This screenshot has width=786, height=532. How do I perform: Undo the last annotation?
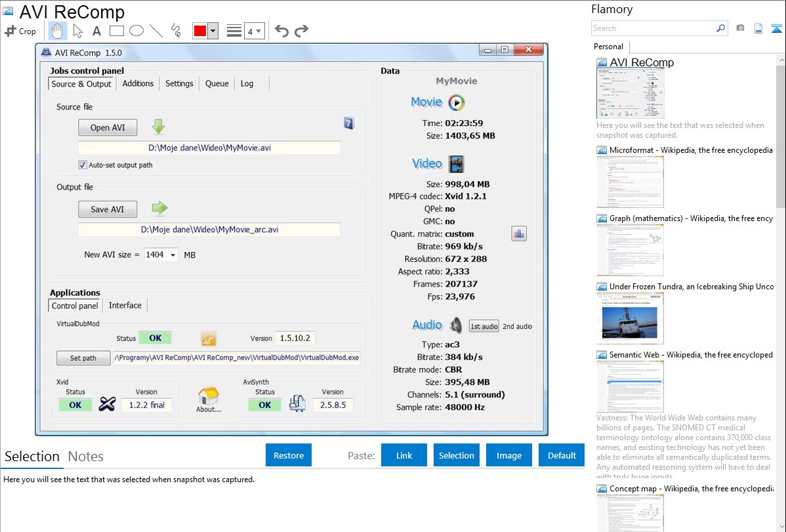[x=281, y=31]
